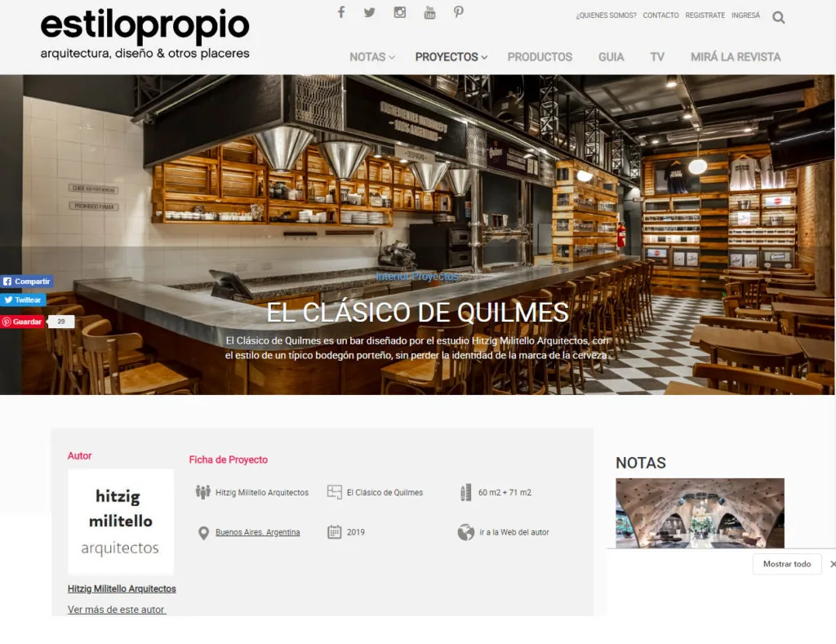Screen dimensions: 836x644
Task: Click the Pinterest save count 29
Action: [x=60, y=322]
